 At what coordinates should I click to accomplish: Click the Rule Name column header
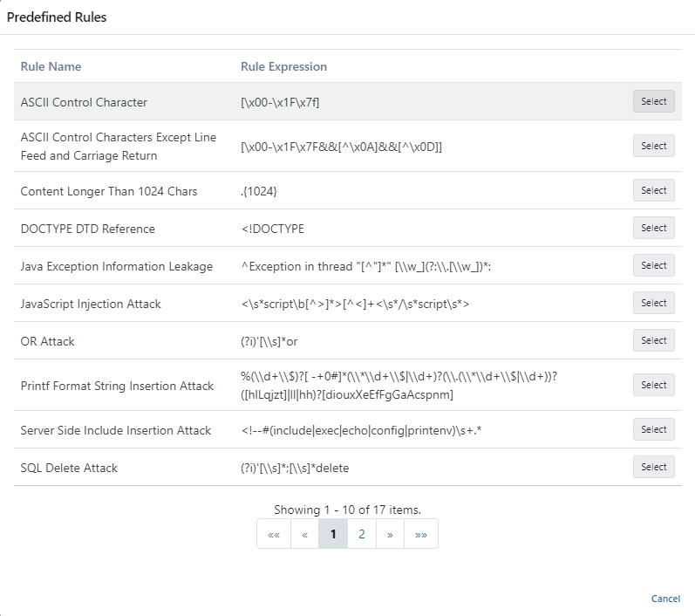(x=51, y=66)
